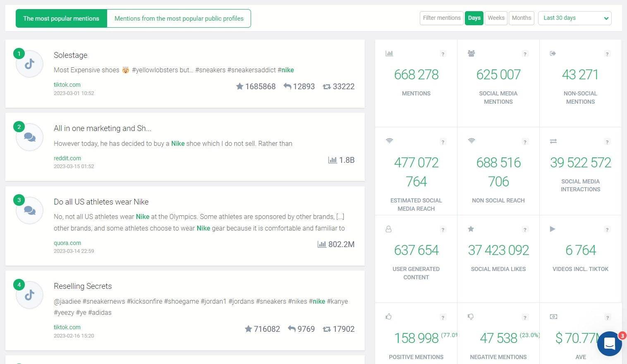
Task: Click the 2023-03-14 22:59 timestamp
Action: (74, 251)
